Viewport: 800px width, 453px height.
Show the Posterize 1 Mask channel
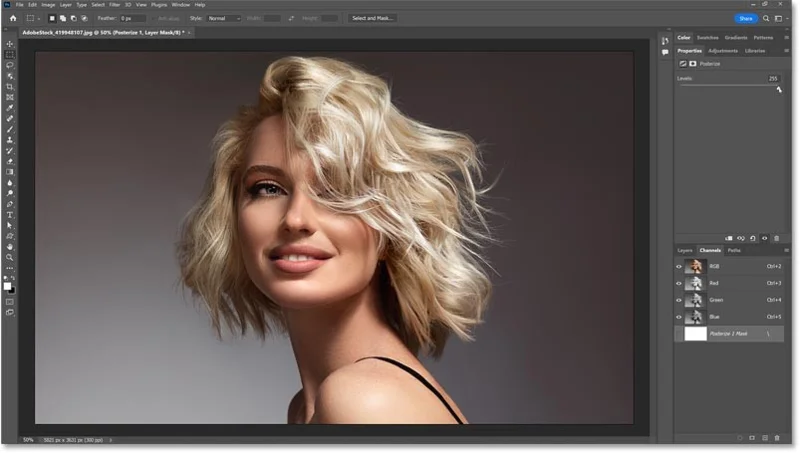679,334
